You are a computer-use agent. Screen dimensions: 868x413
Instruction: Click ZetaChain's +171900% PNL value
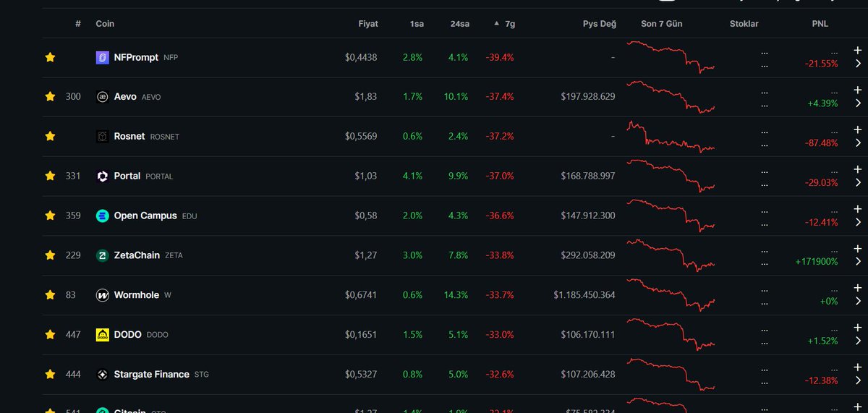(817, 262)
